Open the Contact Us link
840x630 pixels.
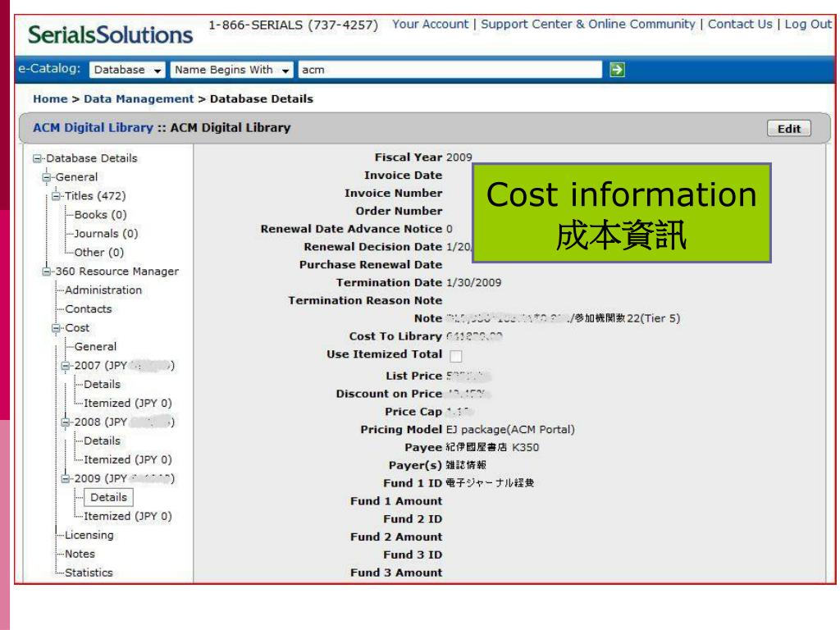(x=740, y=24)
